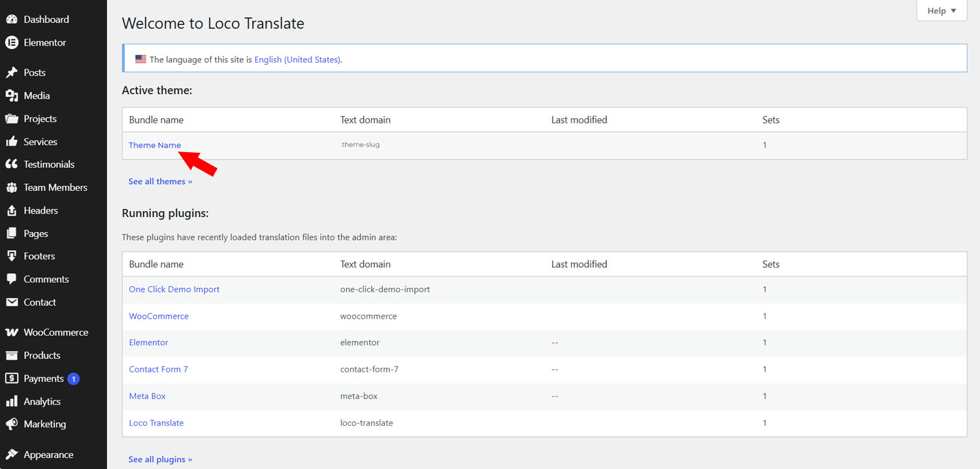Open Appearance menu label
Viewport: 980px width, 469px height.
[x=48, y=455]
